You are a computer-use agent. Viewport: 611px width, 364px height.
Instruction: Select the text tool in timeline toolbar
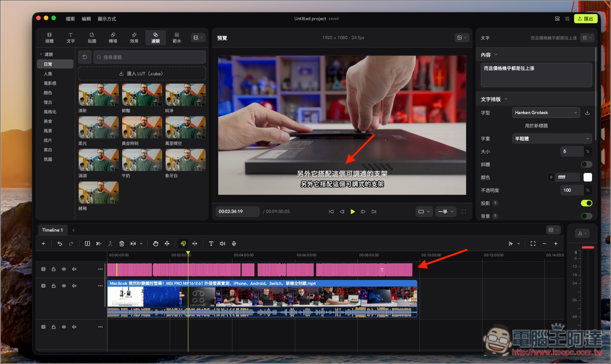pyautogui.click(x=211, y=243)
